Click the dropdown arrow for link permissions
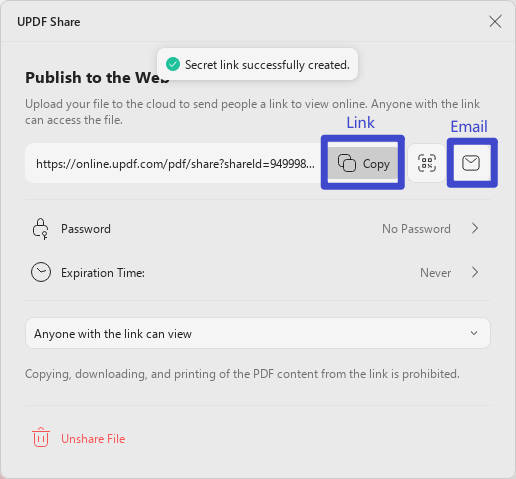 (474, 333)
